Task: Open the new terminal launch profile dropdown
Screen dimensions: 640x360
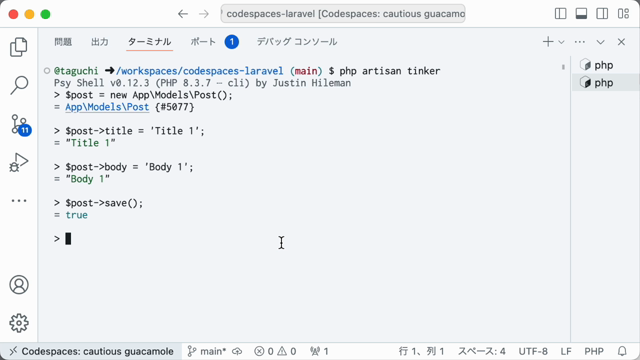Action: (x=561, y=42)
